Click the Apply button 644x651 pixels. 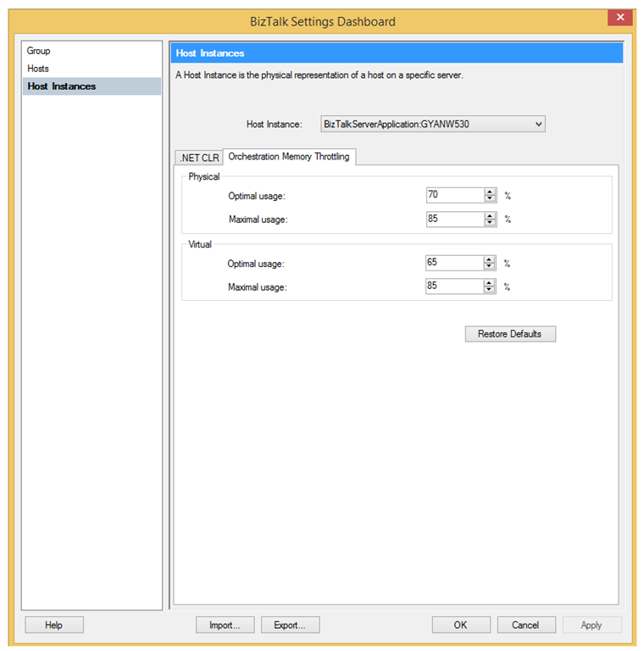point(591,625)
